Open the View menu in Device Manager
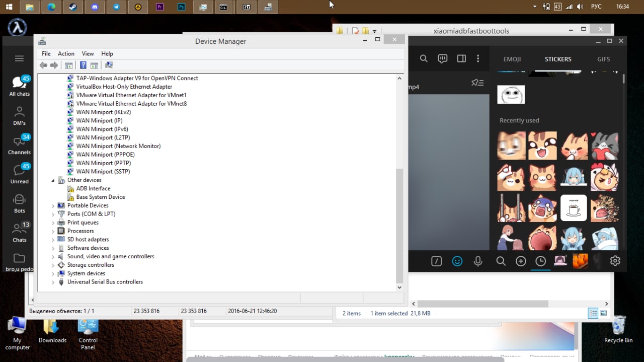Viewport: 644px width, 362px height. [88, 53]
